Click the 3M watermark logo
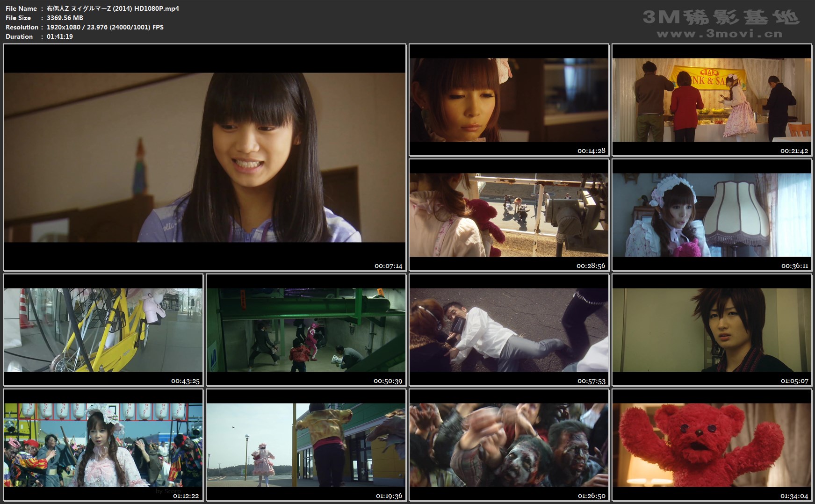This screenshot has width=815, height=504. (x=720, y=17)
